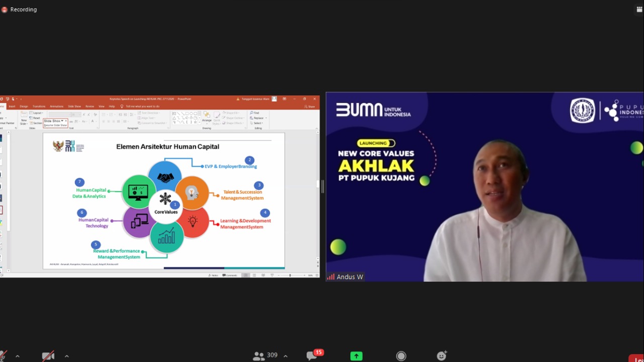The height and width of the screenshot is (362, 644).
Task: Toggle the Recording indicator at top left
Action: (19, 10)
